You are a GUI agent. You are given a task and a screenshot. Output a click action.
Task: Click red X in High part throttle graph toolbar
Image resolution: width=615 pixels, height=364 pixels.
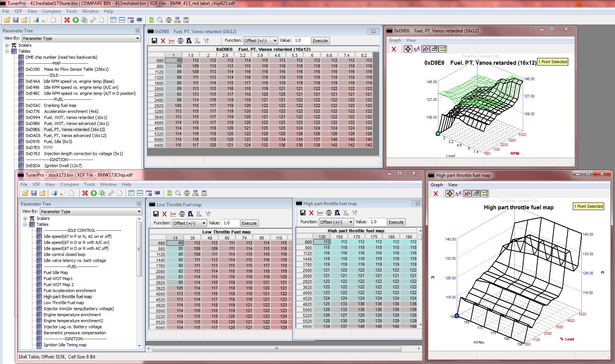pyautogui.click(x=436, y=193)
